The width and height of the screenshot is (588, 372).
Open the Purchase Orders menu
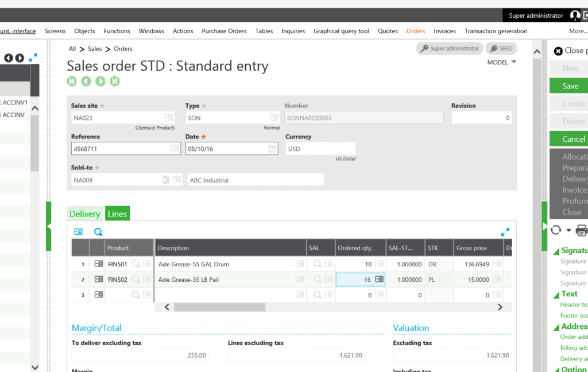point(224,31)
